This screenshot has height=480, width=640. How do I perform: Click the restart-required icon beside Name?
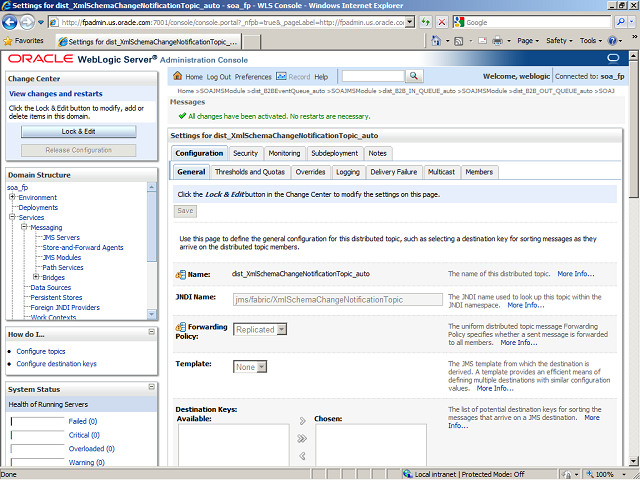pyautogui.click(x=180, y=273)
